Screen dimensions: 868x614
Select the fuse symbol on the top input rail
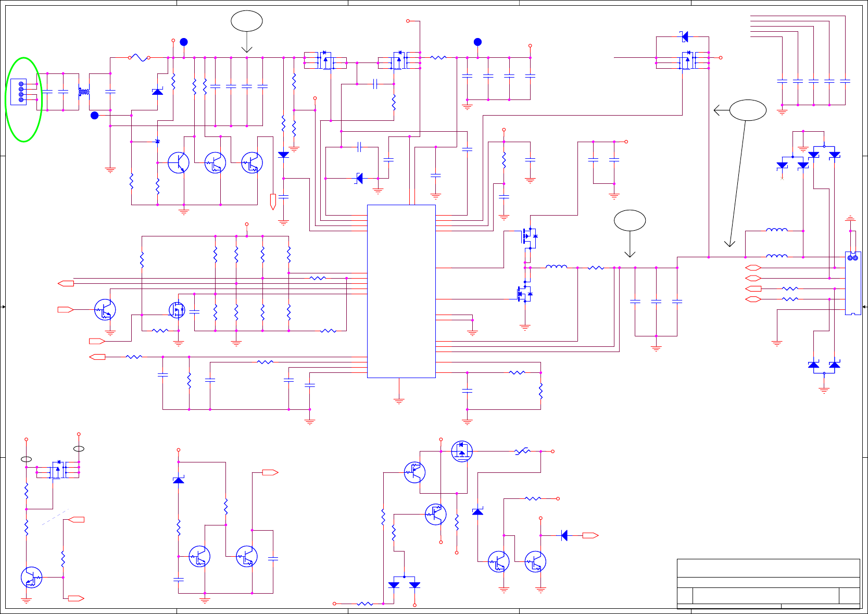coord(139,57)
